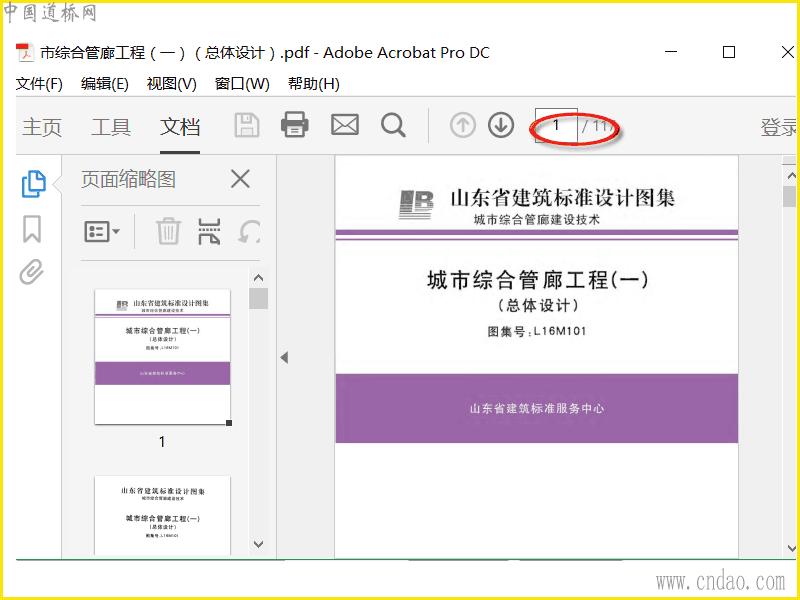The image size is (800, 600).
Task: Click the thumbnail size handle at the page 1 corner
Action: 229,423
